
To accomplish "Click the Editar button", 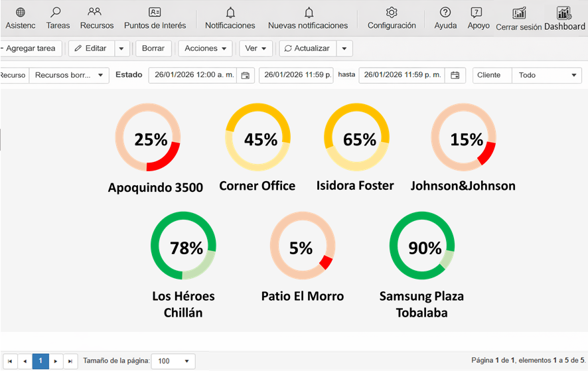I will 91,48.
